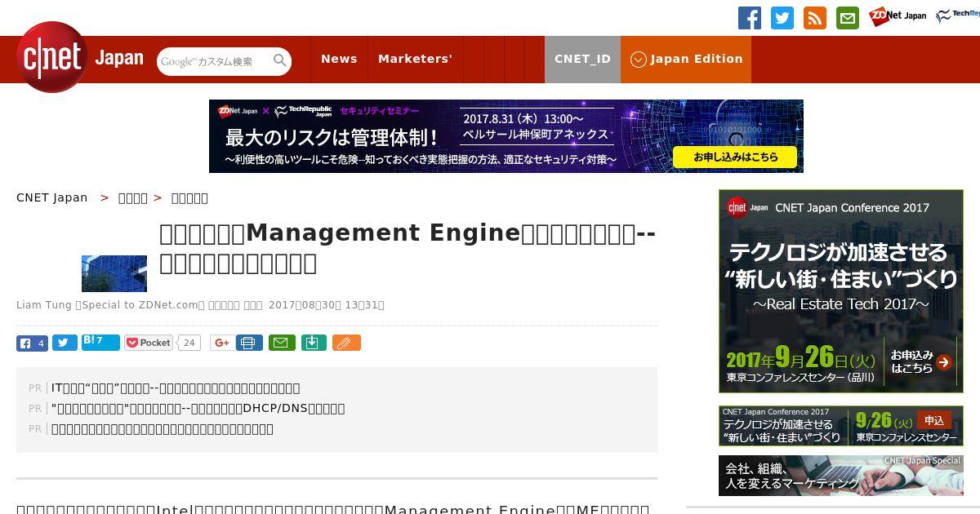Click the third breadcrumb category link
The height and width of the screenshot is (514, 980).
[x=189, y=197]
